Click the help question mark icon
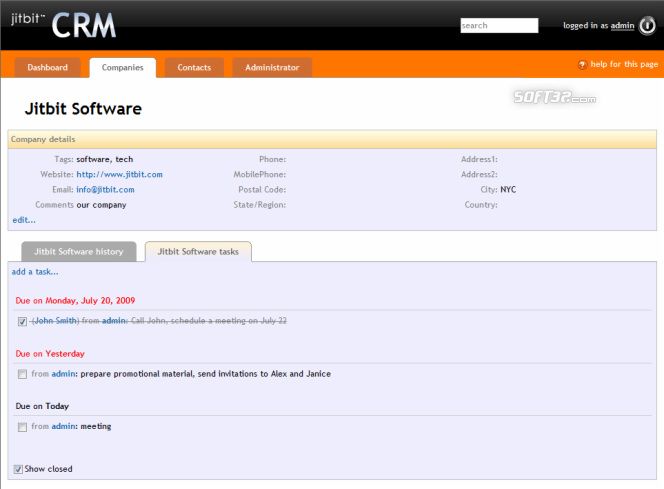Viewport: 664px width, 489px height. coord(583,65)
